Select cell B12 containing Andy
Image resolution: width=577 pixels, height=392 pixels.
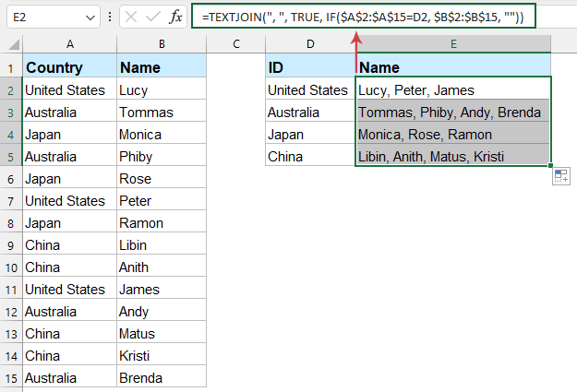[x=162, y=310]
